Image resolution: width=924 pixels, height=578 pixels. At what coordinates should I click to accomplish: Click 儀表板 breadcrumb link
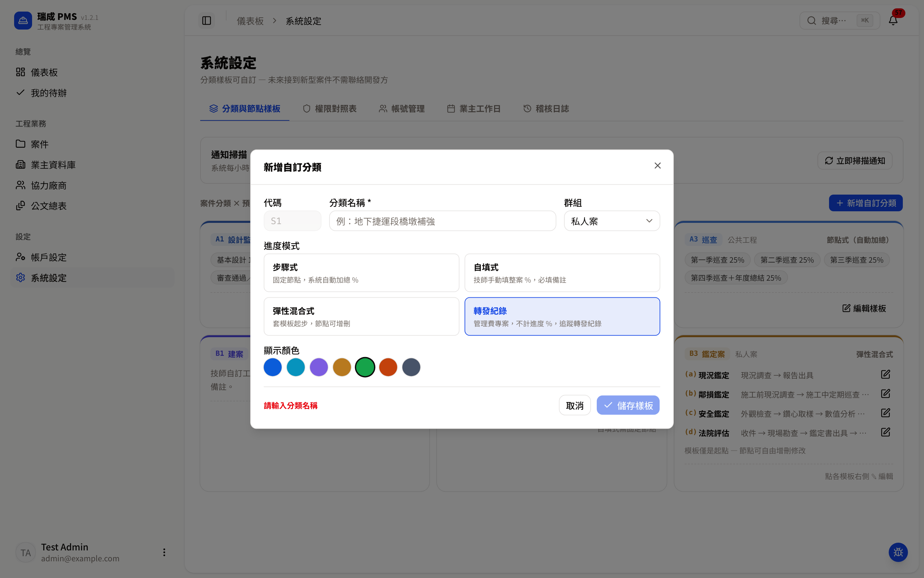pos(250,21)
